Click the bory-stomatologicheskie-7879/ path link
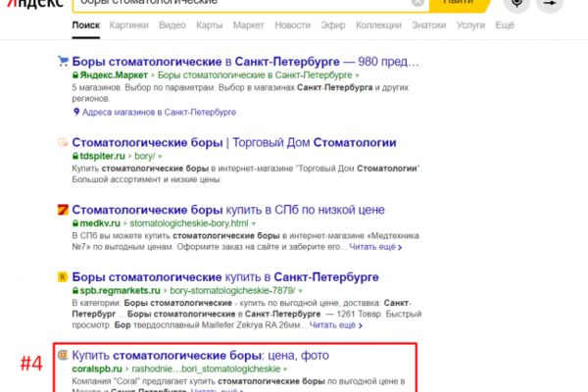 click(x=232, y=290)
